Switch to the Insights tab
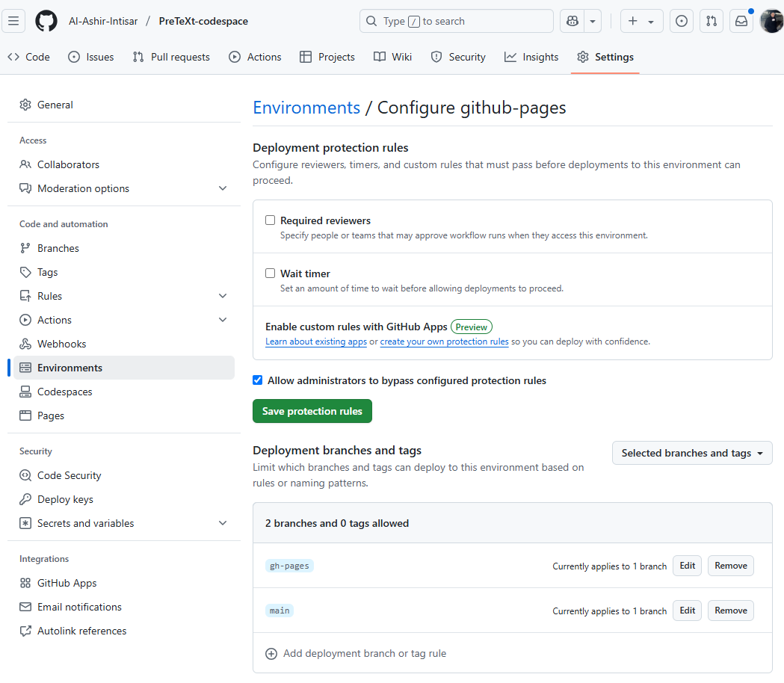 click(x=531, y=57)
